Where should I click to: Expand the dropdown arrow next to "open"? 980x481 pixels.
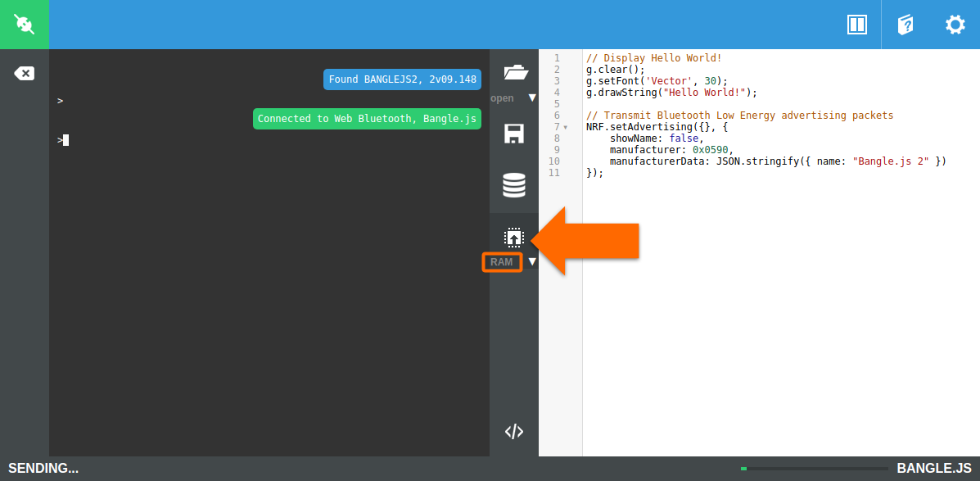532,98
